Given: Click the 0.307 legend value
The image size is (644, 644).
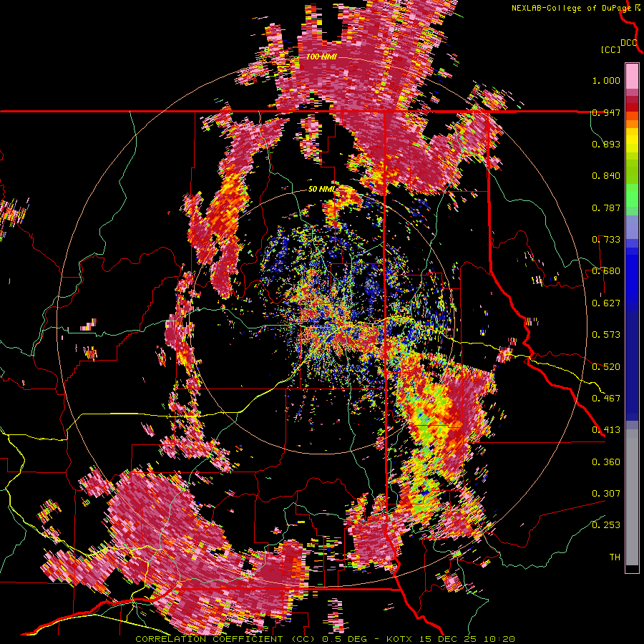Looking at the screenshot, I should [606, 494].
